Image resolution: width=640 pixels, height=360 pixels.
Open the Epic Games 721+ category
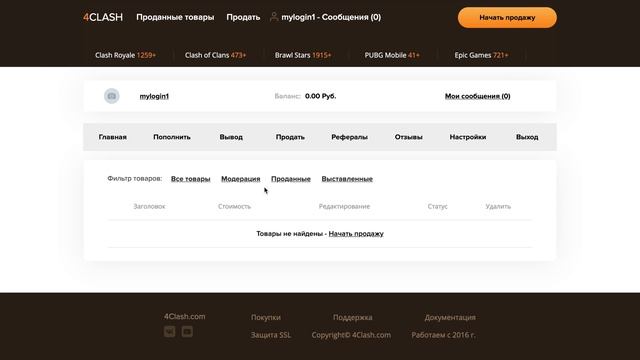point(481,55)
